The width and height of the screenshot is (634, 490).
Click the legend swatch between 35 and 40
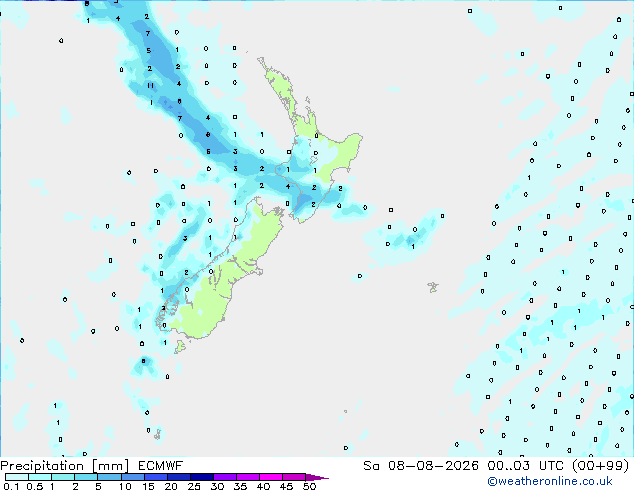click(x=247, y=477)
